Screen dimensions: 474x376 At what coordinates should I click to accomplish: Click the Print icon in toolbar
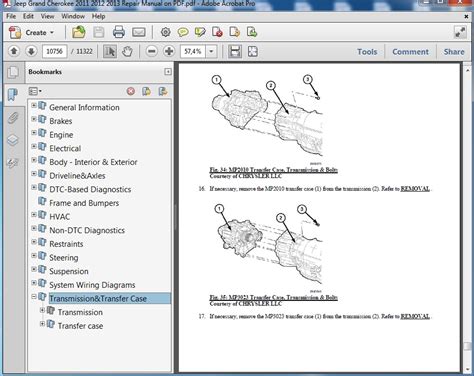click(x=119, y=32)
